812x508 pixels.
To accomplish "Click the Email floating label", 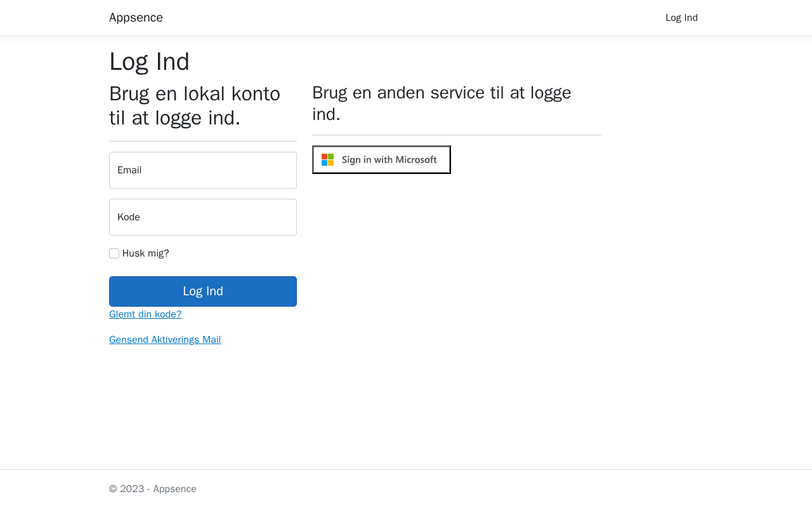I will click(x=129, y=170).
